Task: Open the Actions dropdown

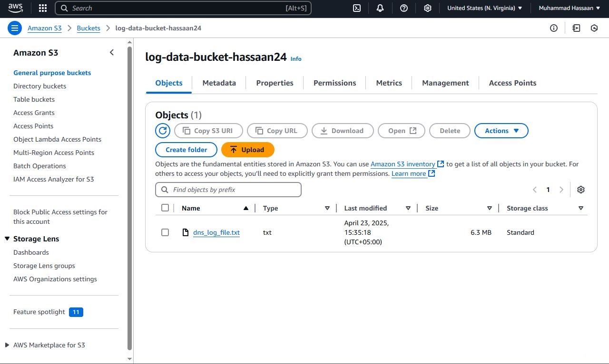Action: coord(501,131)
